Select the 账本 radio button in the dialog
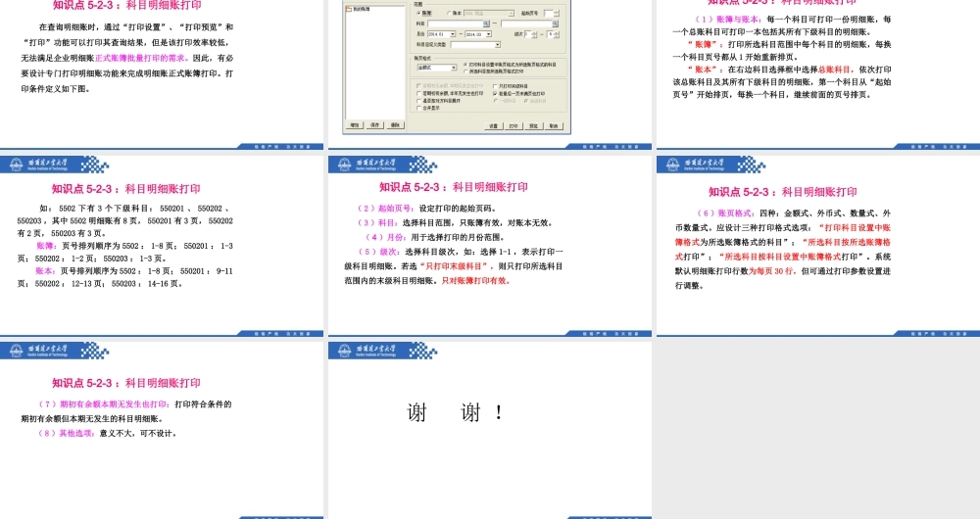Screen dimensions: 980x519 tap(450, 13)
